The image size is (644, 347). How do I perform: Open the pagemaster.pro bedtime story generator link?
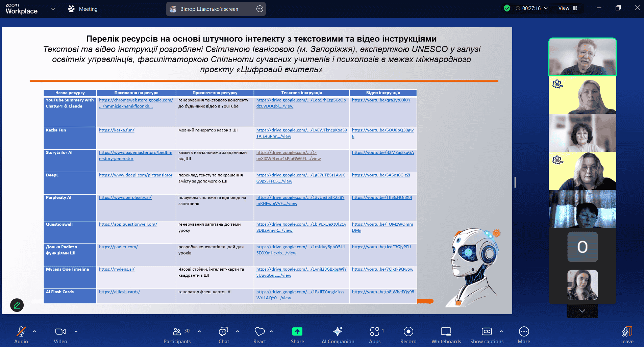[135, 155]
